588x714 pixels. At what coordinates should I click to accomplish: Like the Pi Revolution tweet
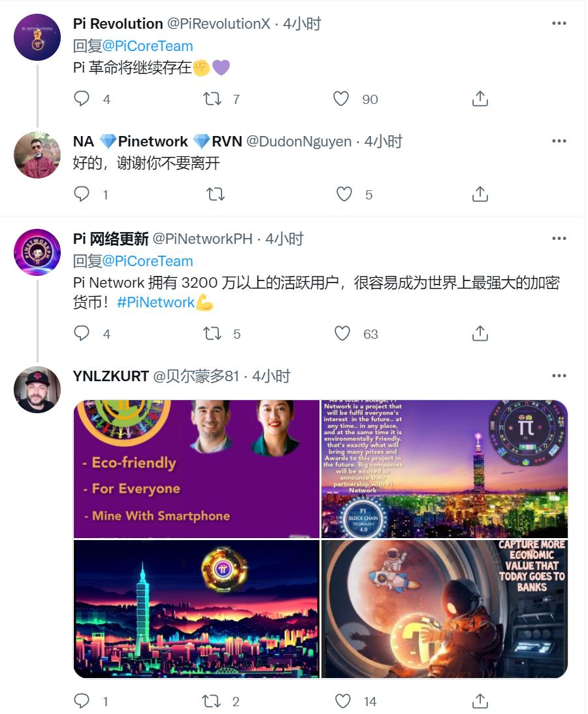[341, 98]
